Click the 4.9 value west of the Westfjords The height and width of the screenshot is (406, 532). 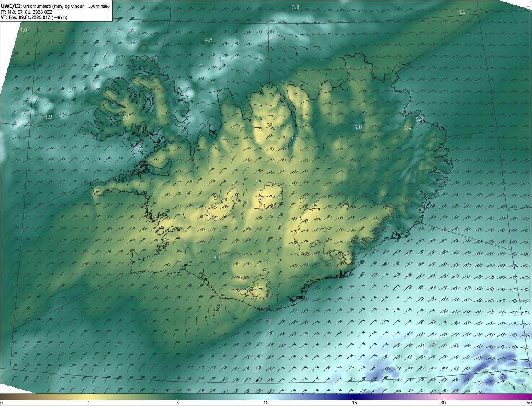tap(48, 117)
